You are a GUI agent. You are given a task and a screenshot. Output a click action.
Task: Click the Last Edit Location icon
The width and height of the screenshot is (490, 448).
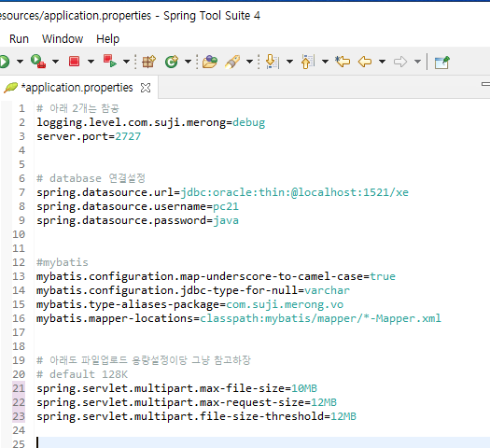[x=343, y=62]
